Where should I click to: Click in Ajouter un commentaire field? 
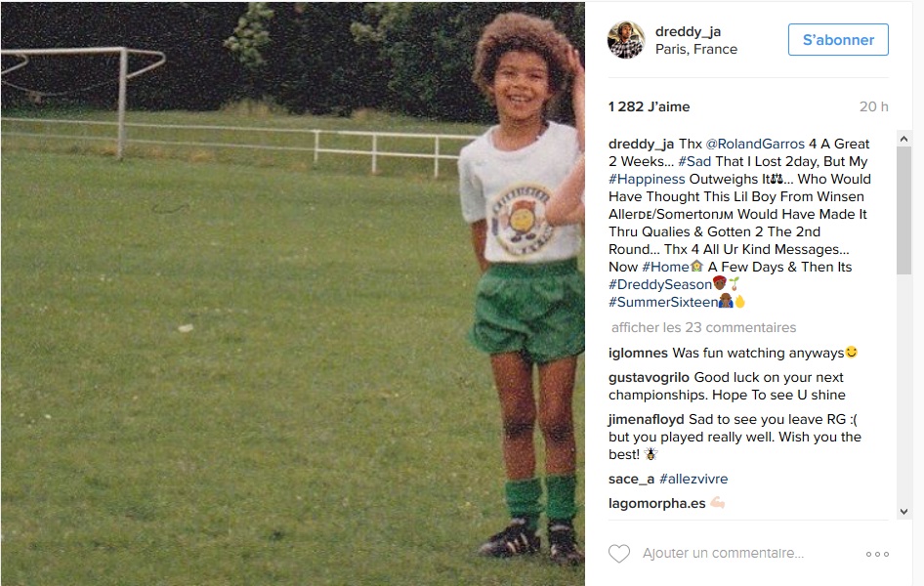723,554
